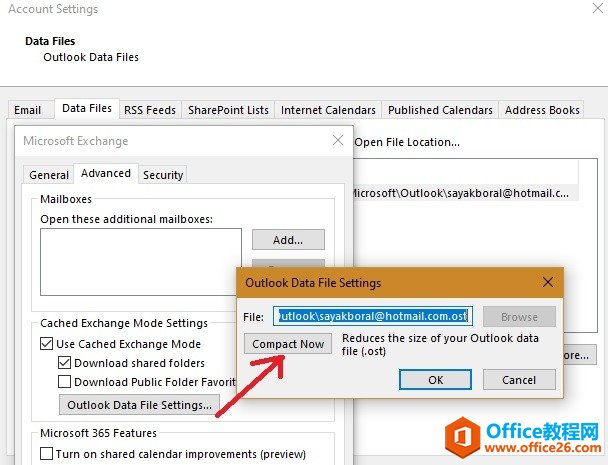This screenshot has height=465, width=608.
Task: Click Add... to add a mailbox
Action: (x=288, y=240)
